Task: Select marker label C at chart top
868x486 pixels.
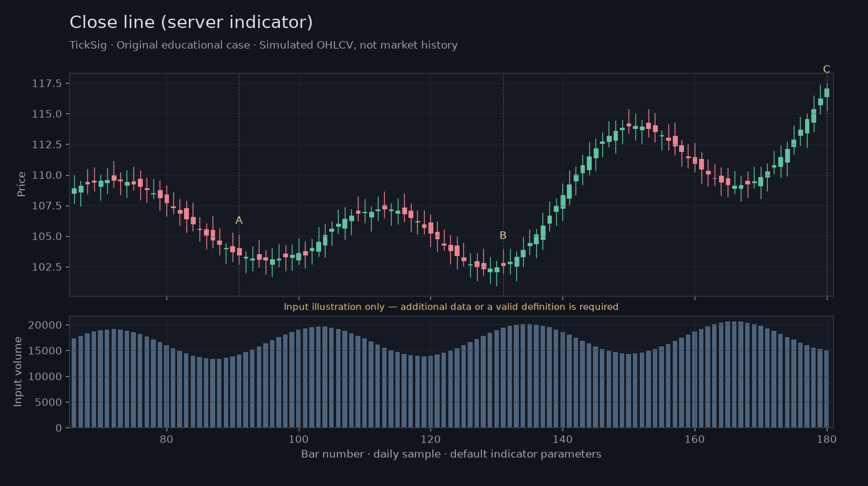Action: click(826, 69)
